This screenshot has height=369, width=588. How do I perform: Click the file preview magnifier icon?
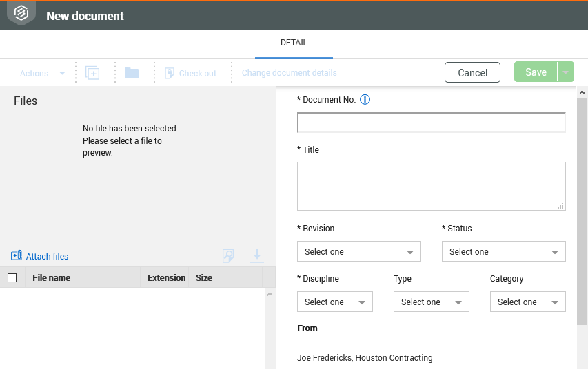coord(228,256)
